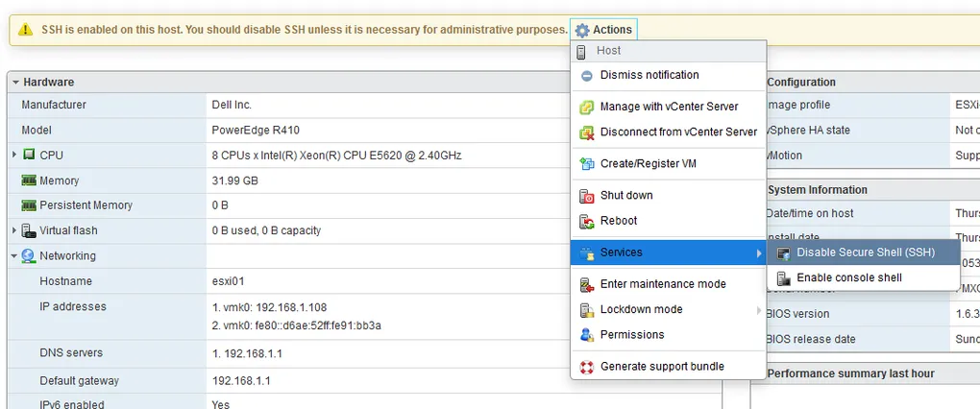Click the Disconnect from vCenter Server icon
The height and width of the screenshot is (409, 980).
586,132
